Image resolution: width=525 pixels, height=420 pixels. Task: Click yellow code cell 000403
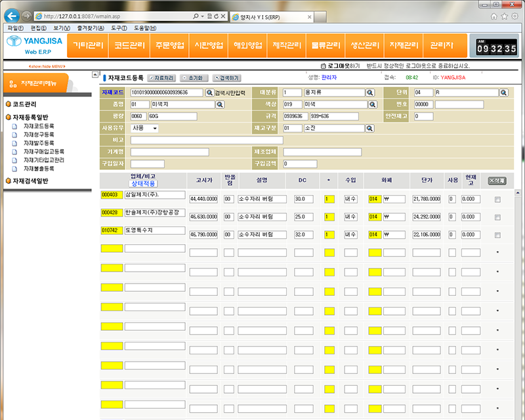(109, 195)
